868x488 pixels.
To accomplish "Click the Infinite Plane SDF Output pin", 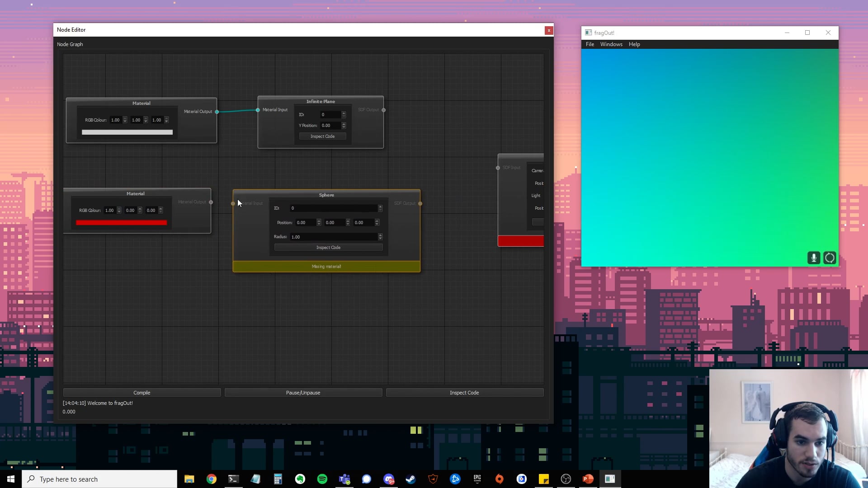I will (x=383, y=110).
